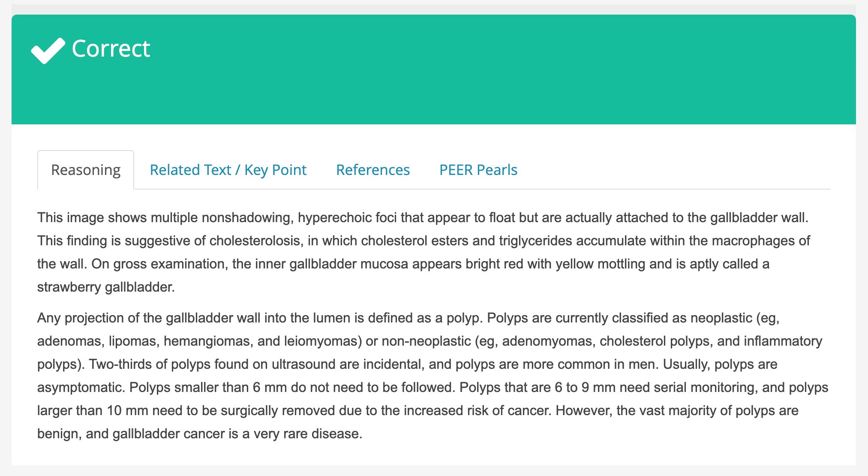
Task: Open the PEER Pearls tab
Action: pyautogui.click(x=478, y=170)
